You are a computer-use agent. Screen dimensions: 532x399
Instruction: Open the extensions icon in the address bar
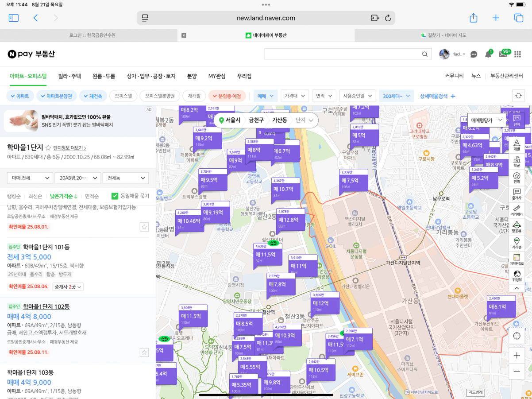[x=375, y=18]
